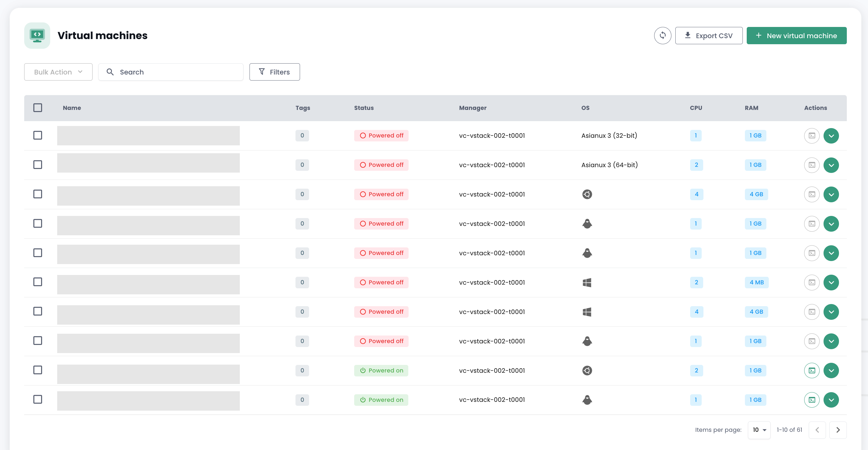Open console for the Asianux 3 (32-bit) VM

click(812, 136)
